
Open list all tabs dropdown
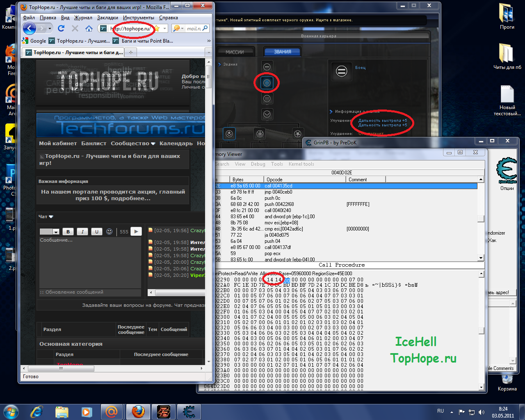coord(208,52)
